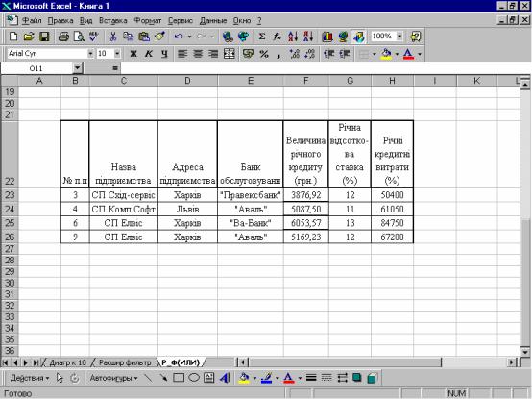This screenshot has width=532, height=399.
Task: Expand the borders style dropdown arrow
Action: tap(375, 54)
